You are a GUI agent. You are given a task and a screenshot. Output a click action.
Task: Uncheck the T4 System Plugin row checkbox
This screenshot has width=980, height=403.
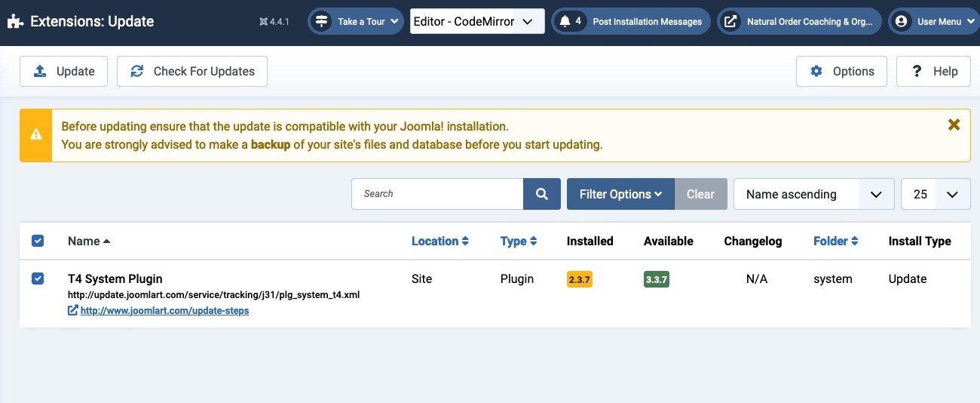pos(38,278)
